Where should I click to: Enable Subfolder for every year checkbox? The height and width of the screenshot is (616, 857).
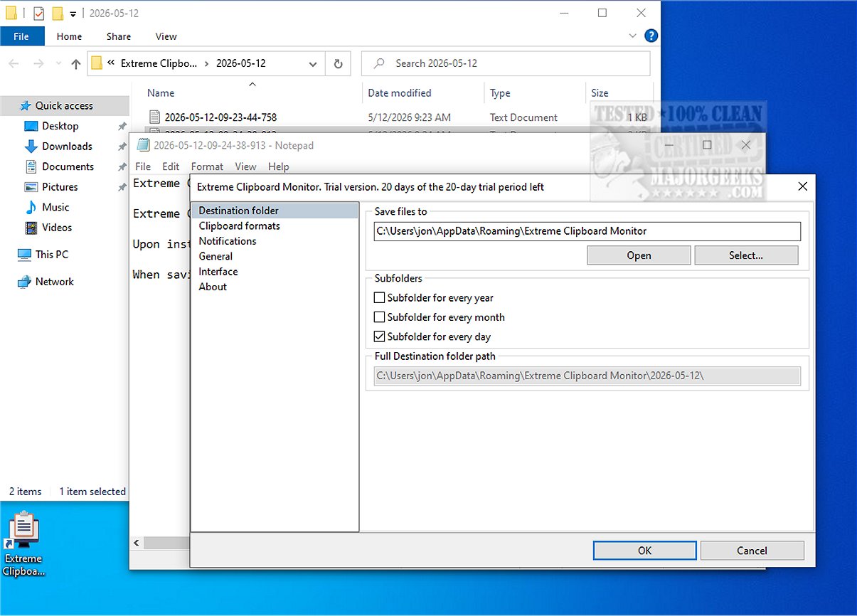(x=380, y=298)
